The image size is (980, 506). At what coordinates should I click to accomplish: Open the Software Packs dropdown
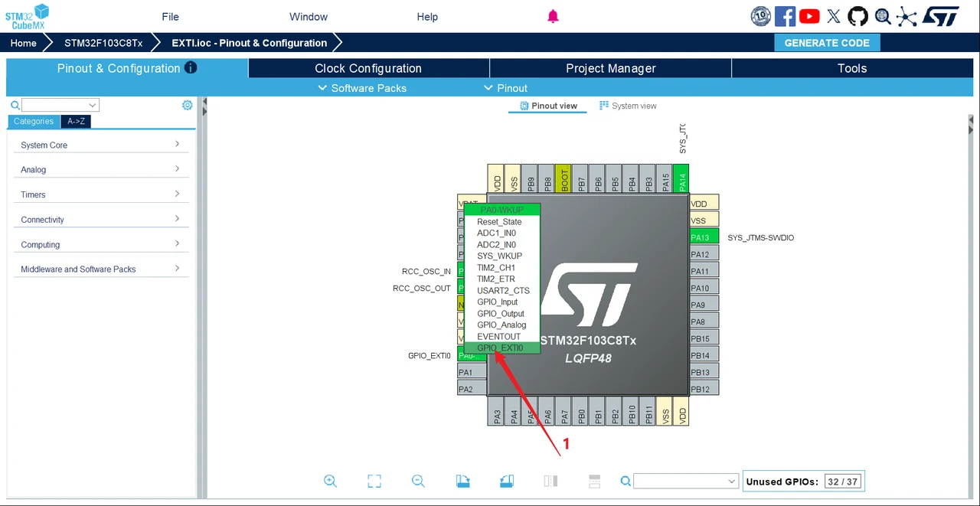pos(362,88)
